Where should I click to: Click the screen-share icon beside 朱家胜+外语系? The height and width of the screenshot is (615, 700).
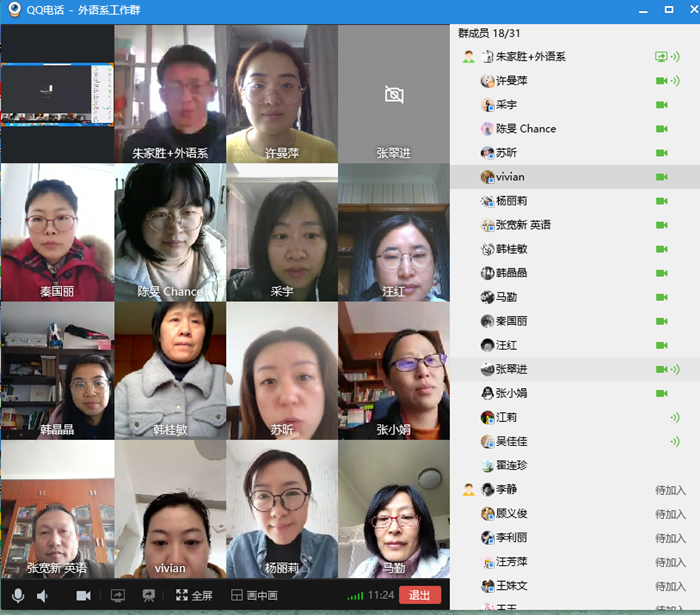click(661, 57)
